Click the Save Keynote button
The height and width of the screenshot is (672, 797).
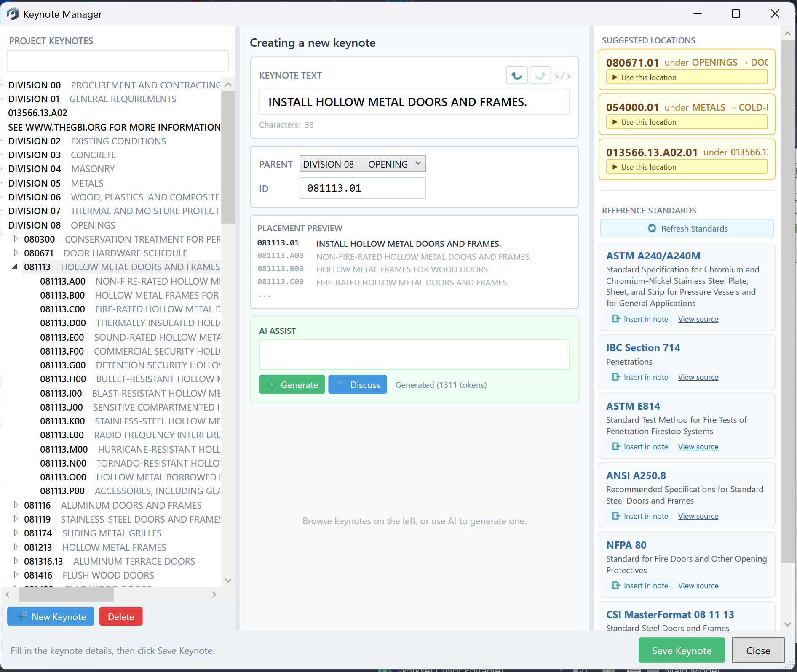[681, 650]
